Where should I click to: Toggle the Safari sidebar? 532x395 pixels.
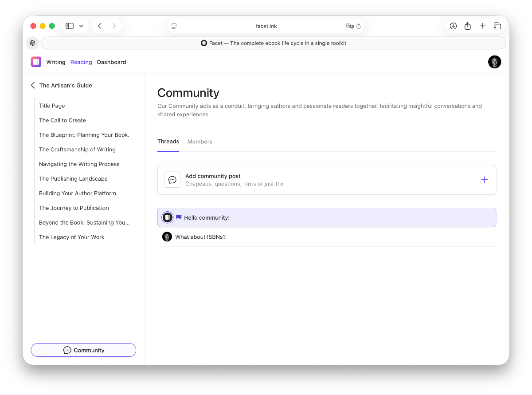[70, 26]
